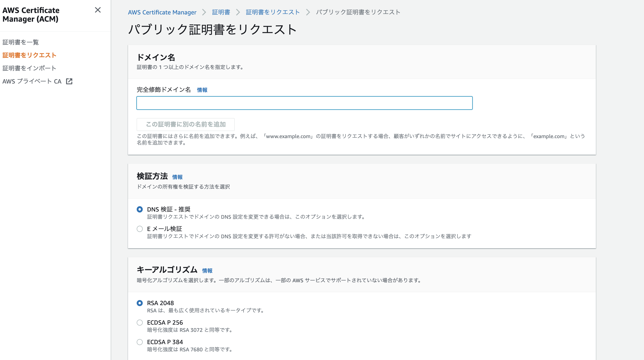Focus the 完全修飾ドメイン名 input field
644x360 pixels.
(x=304, y=103)
